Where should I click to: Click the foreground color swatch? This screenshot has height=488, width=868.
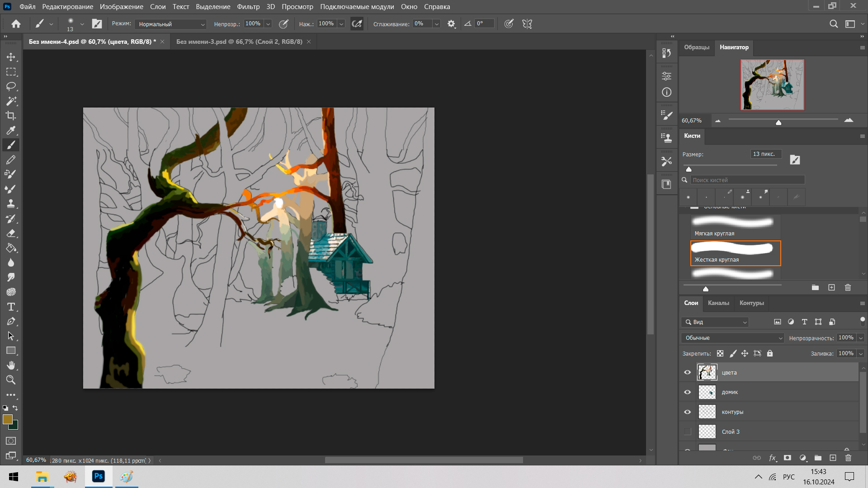(7, 419)
